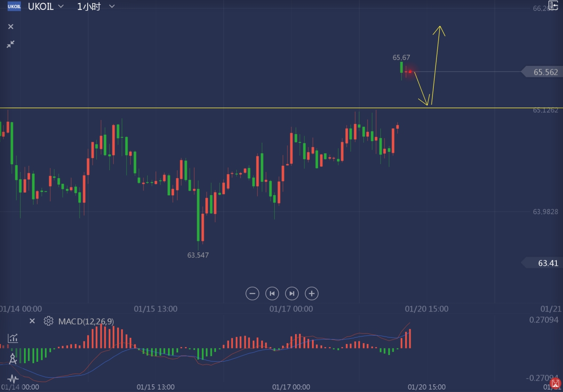Jump to the chart's latest candle
Viewport: 563px width, 392px height.
click(292, 293)
